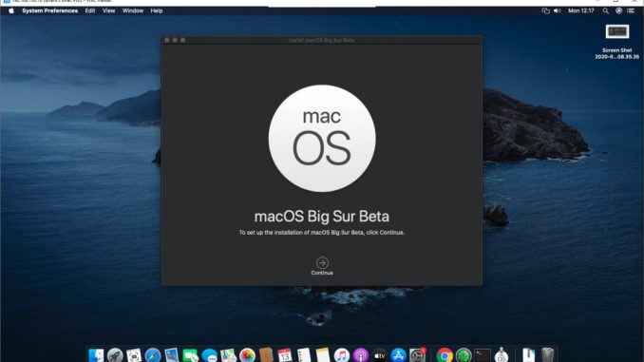Open Maps from the Dock
The height and width of the screenshot is (362, 644).
228,355
